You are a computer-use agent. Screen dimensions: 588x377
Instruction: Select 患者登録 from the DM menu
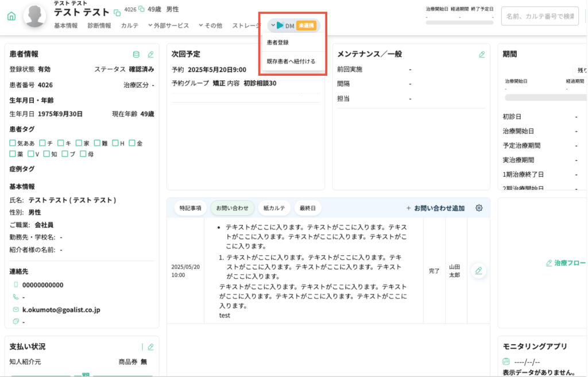click(278, 42)
